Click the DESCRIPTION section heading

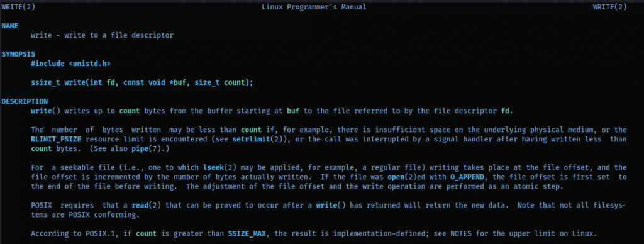click(x=25, y=101)
